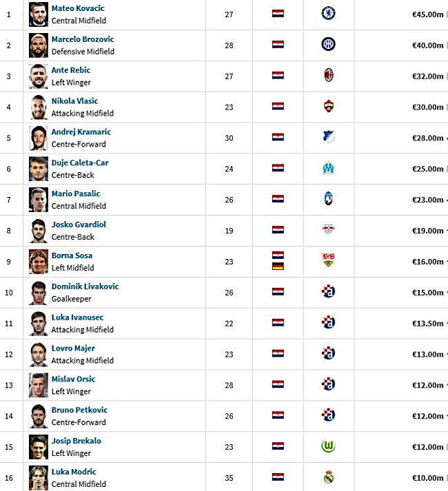This screenshot has height=491, width=448.
Task: Open Dominik Livakovic market value €15.00m
Action: [x=427, y=293]
